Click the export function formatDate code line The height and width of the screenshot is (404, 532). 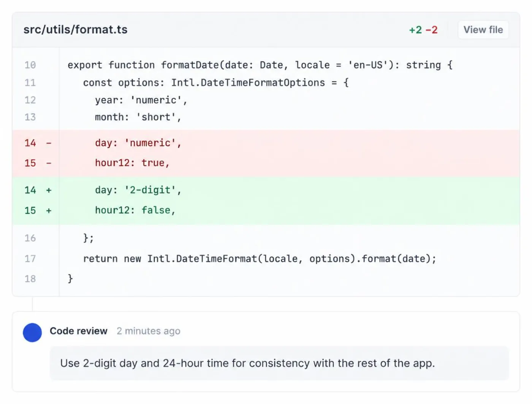pyautogui.click(x=260, y=65)
